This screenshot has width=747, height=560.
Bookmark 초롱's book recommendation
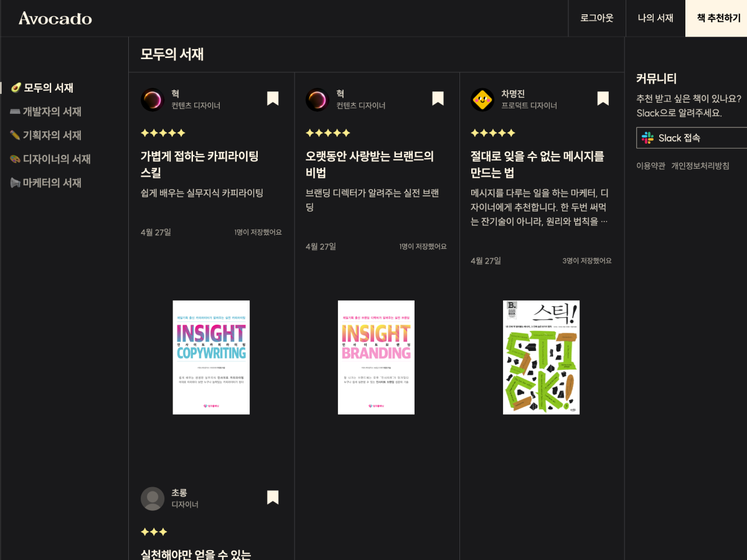point(273,497)
